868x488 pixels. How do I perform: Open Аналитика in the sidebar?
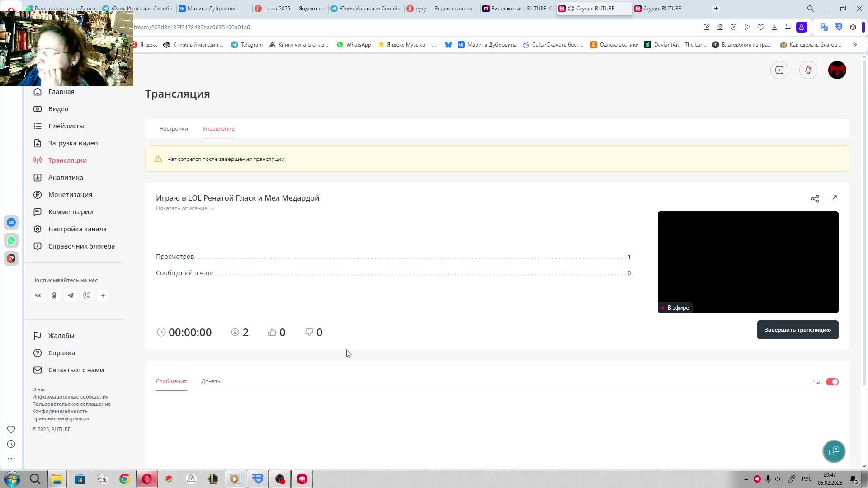[x=66, y=178]
